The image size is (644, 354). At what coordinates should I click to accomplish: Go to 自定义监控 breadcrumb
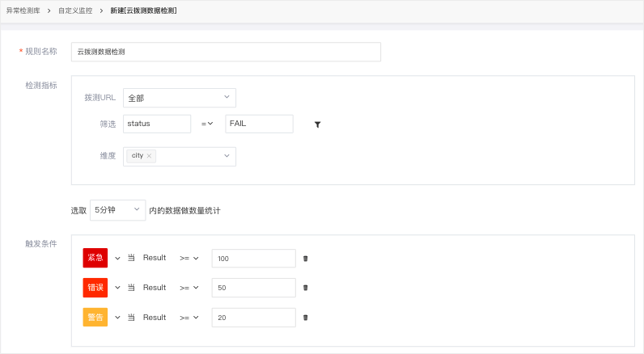point(75,11)
